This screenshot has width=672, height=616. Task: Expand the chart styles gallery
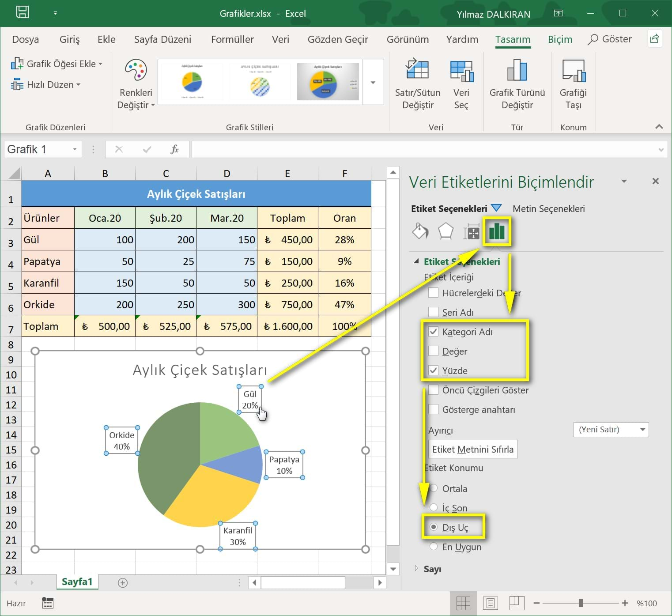[x=373, y=82]
